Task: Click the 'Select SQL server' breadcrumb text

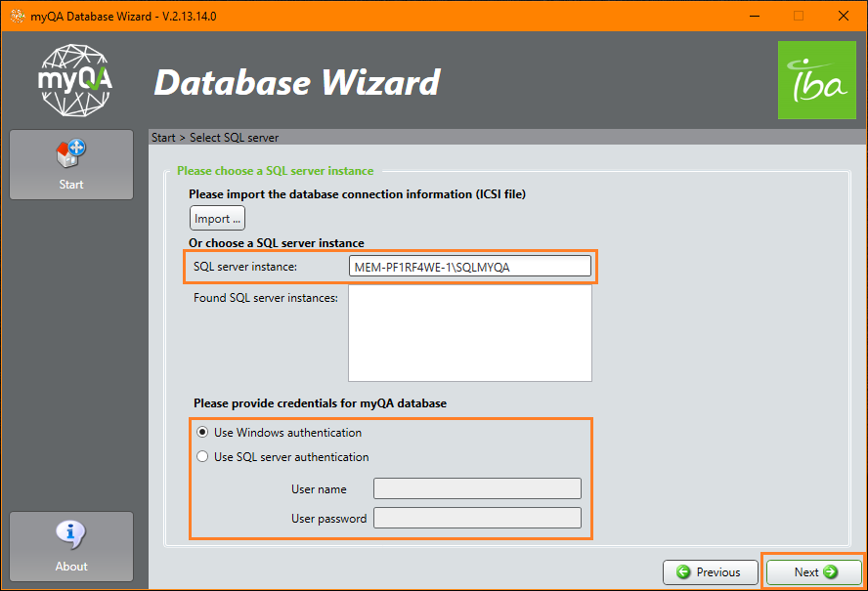Action: (x=235, y=137)
